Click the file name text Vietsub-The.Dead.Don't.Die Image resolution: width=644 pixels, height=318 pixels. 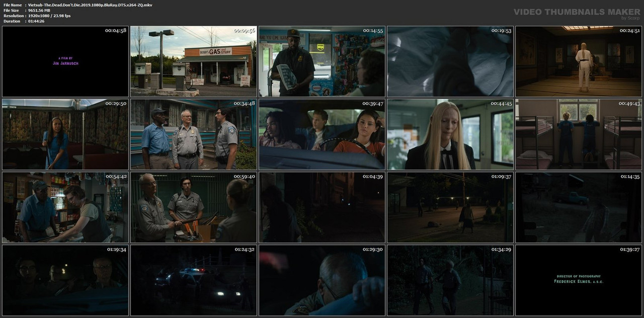tap(90, 5)
